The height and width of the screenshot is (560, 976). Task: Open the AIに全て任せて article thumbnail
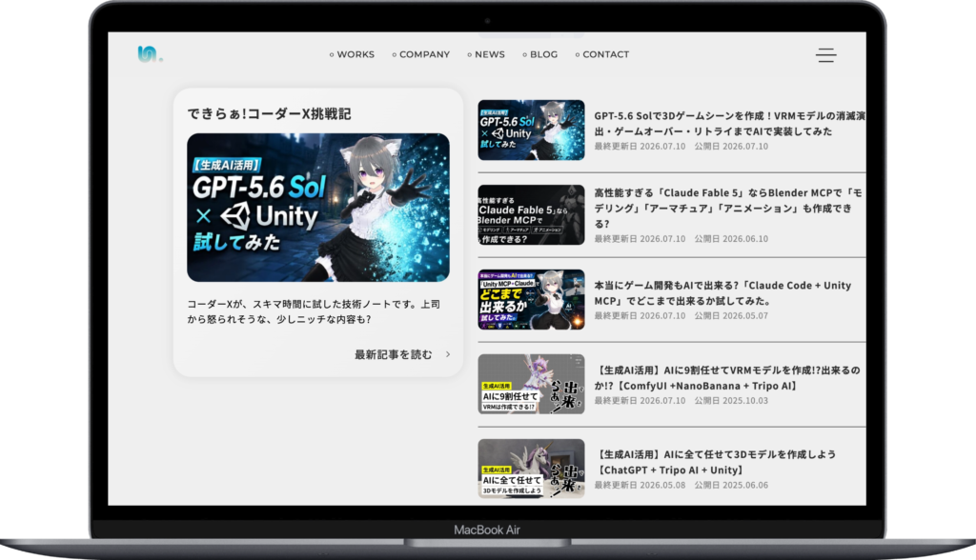531,469
